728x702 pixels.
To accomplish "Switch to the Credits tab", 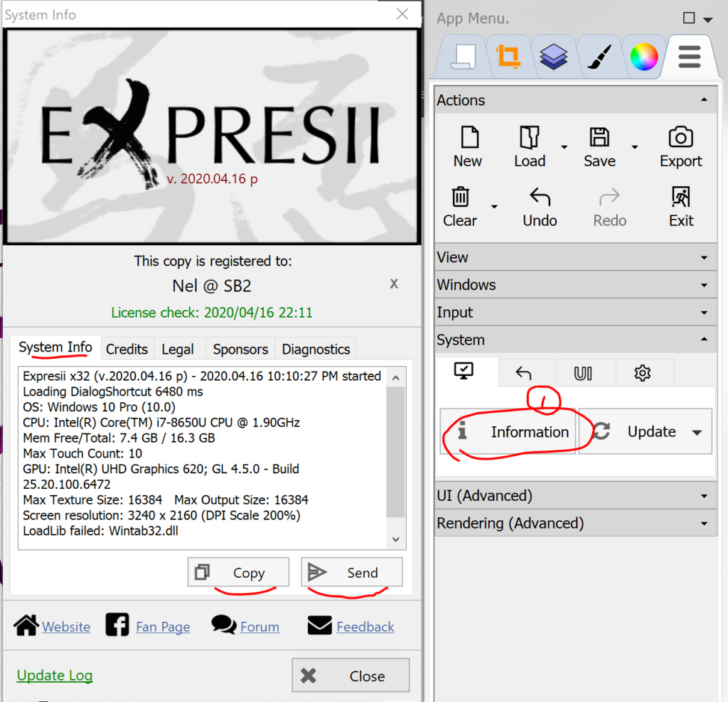I will point(127,349).
